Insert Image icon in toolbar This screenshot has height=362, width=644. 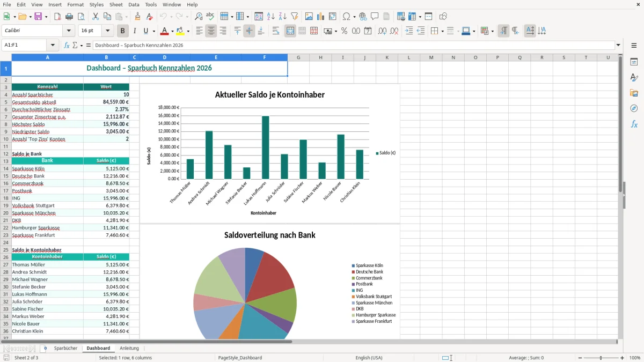point(309,17)
